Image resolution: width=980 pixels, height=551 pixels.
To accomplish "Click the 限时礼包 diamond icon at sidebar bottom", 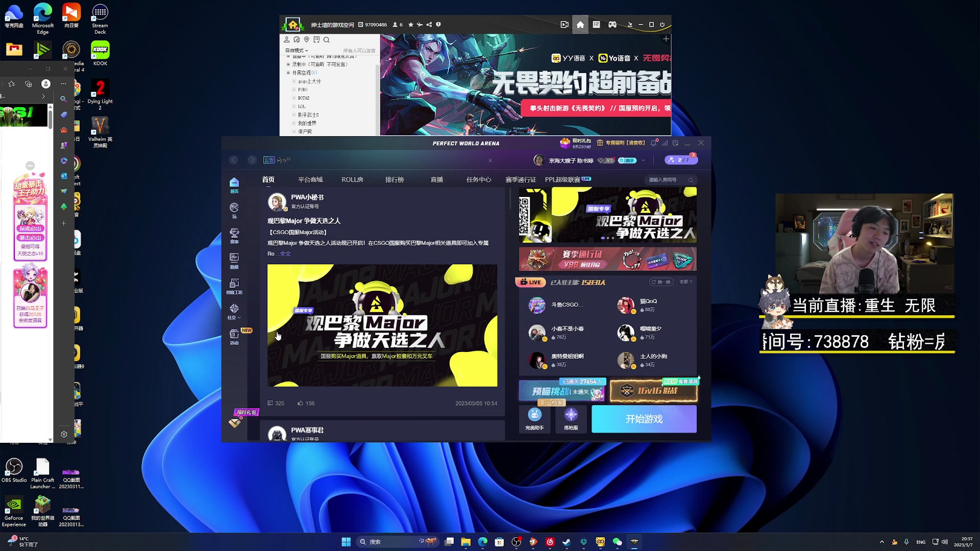I will click(x=235, y=422).
